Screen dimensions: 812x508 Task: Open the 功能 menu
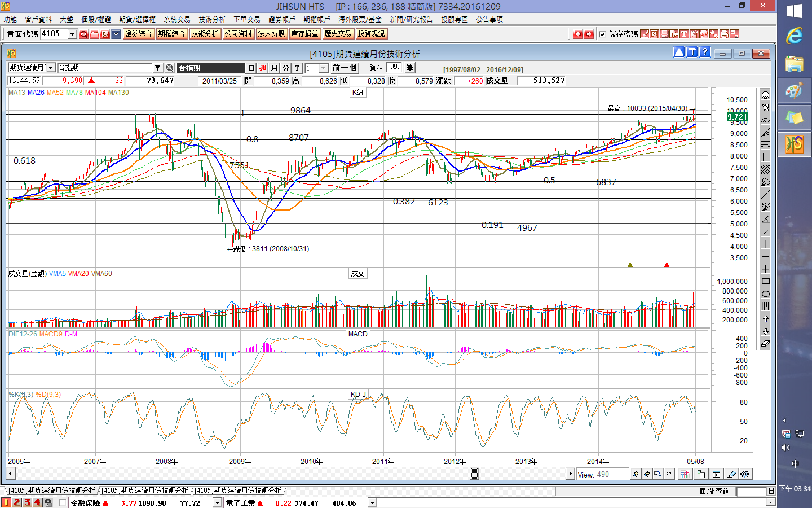[10, 19]
